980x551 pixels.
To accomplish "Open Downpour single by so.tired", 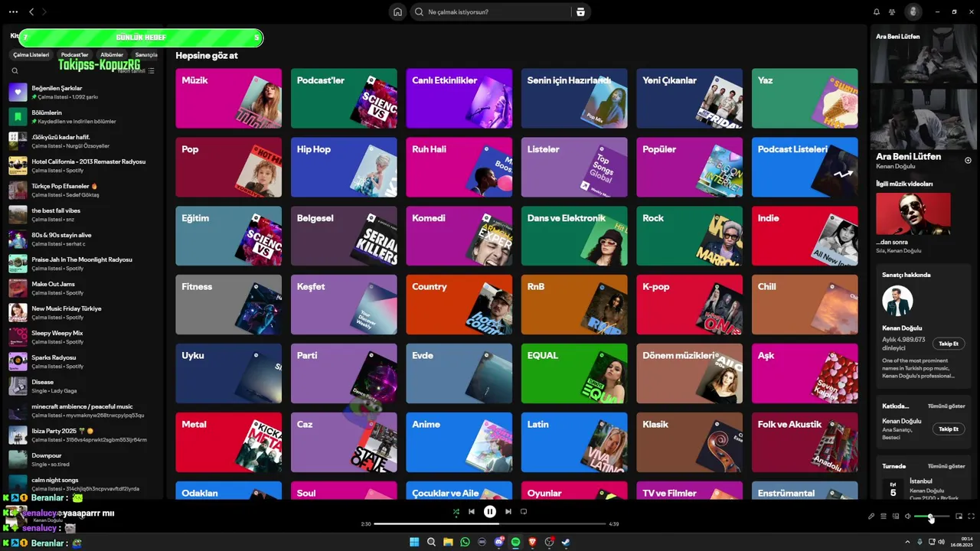I will [x=83, y=460].
